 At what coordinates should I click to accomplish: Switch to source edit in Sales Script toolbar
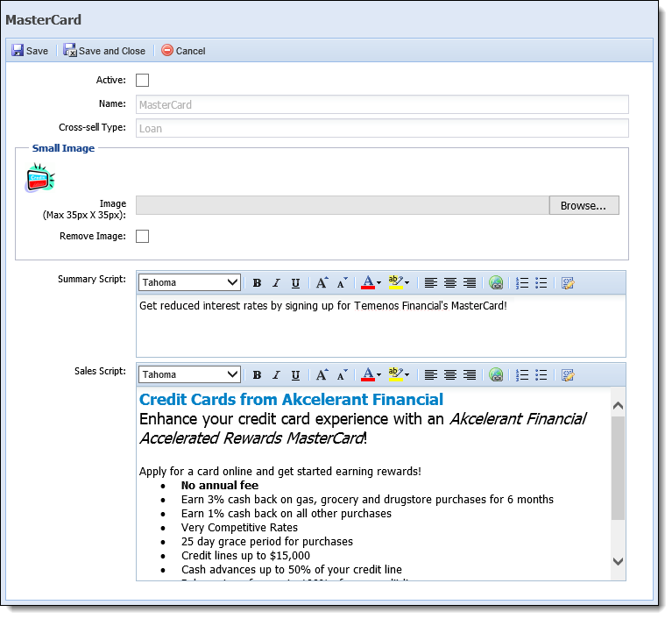coord(568,375)
